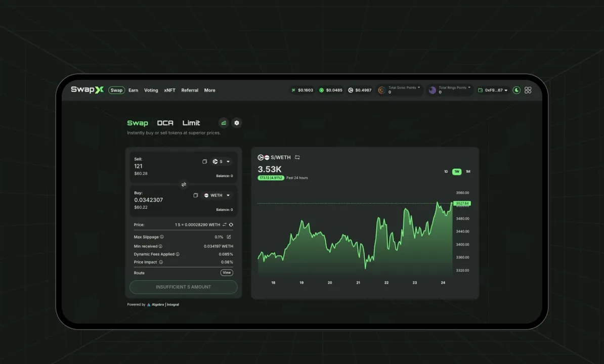The height and width of the screenshot is (364, 604).
Task: Click the 3527.84 current price marker
Action: point(462,204)
